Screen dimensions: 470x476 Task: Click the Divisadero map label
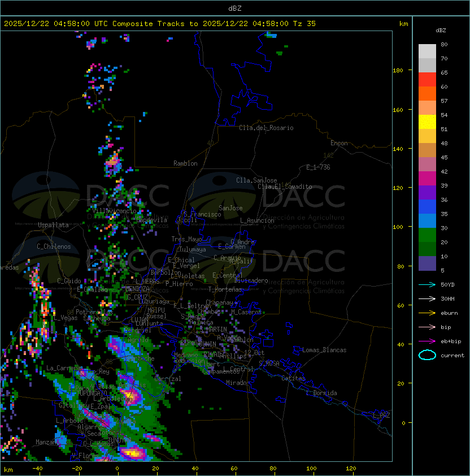coord(251,280)
